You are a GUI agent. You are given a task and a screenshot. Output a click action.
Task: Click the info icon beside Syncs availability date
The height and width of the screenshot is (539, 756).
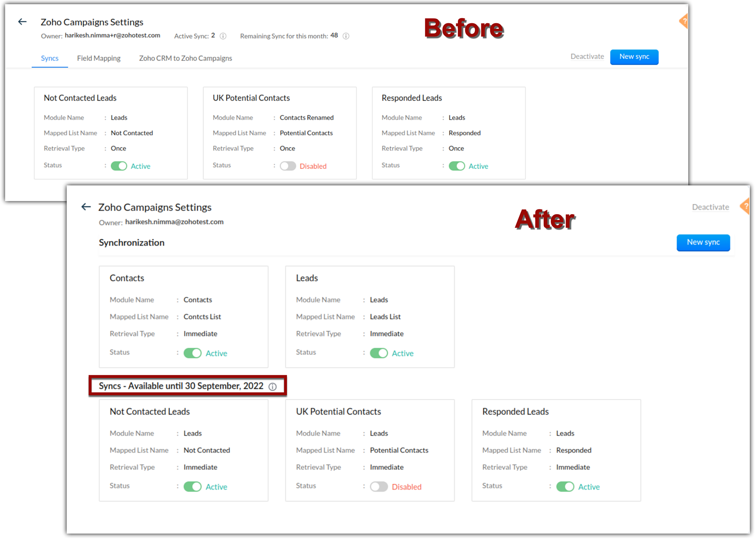tap(273, 387)
